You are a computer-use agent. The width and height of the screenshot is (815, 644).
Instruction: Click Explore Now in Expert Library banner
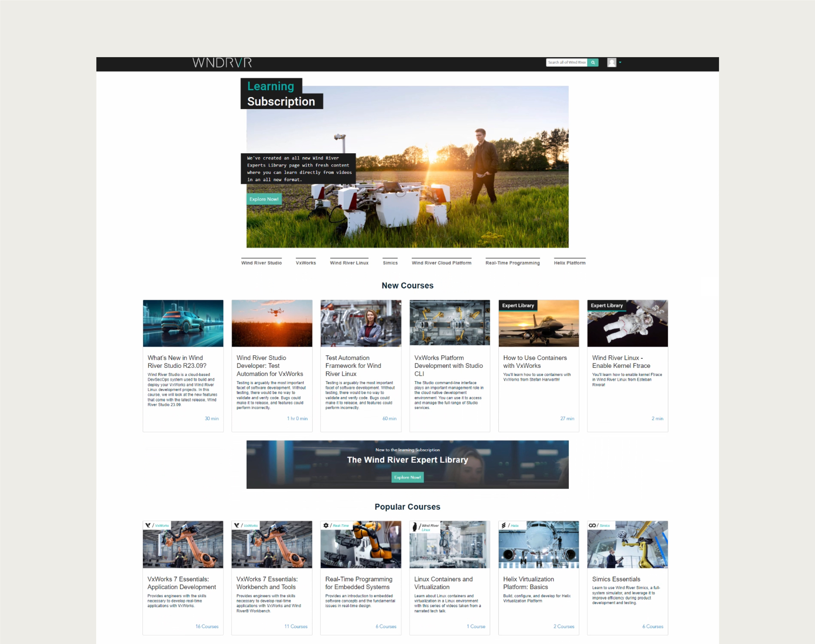click(x=407, y=477)
